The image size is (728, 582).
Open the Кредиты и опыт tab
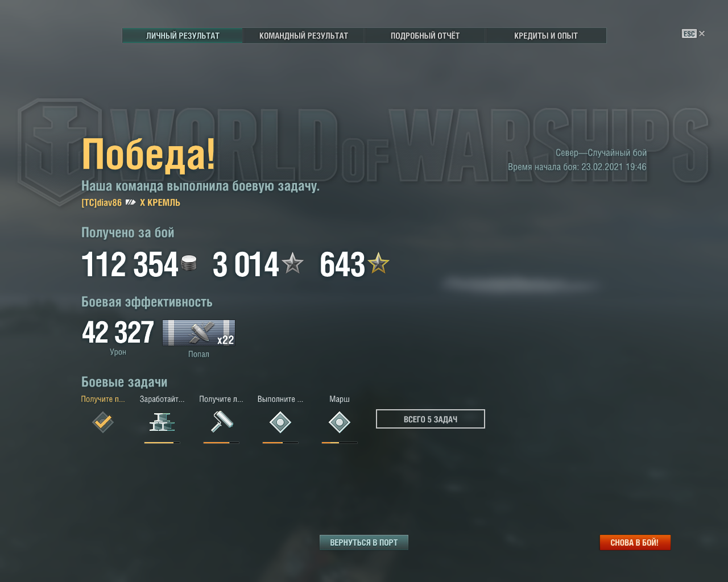tap(546, 35)
